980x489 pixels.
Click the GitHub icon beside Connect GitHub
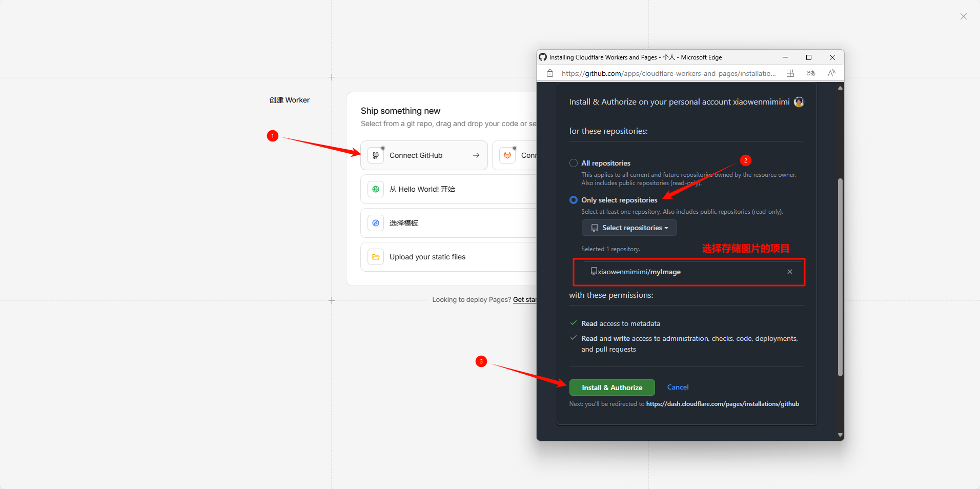(376, 155)
